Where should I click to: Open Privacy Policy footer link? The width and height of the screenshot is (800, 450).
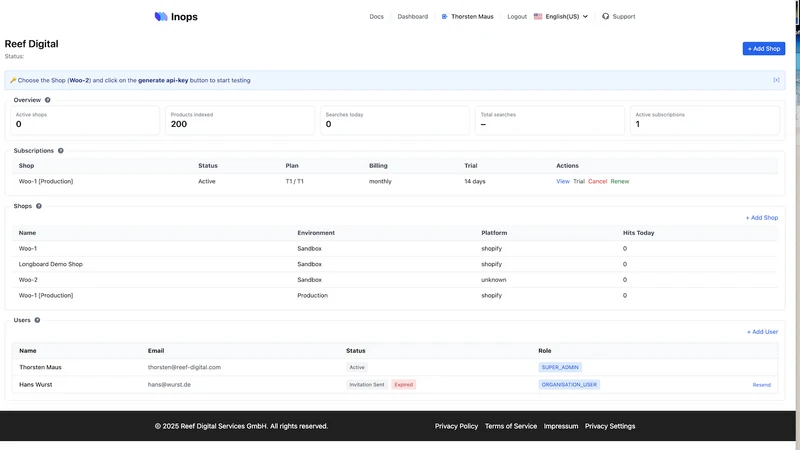[x=456, y=426]
